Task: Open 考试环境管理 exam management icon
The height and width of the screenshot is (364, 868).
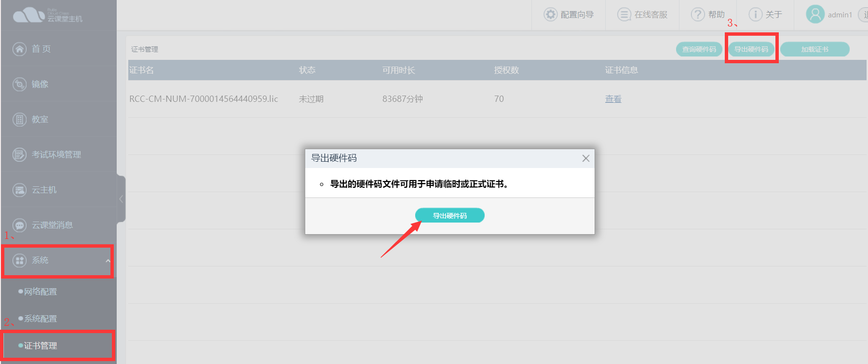Action: (19, 154)
